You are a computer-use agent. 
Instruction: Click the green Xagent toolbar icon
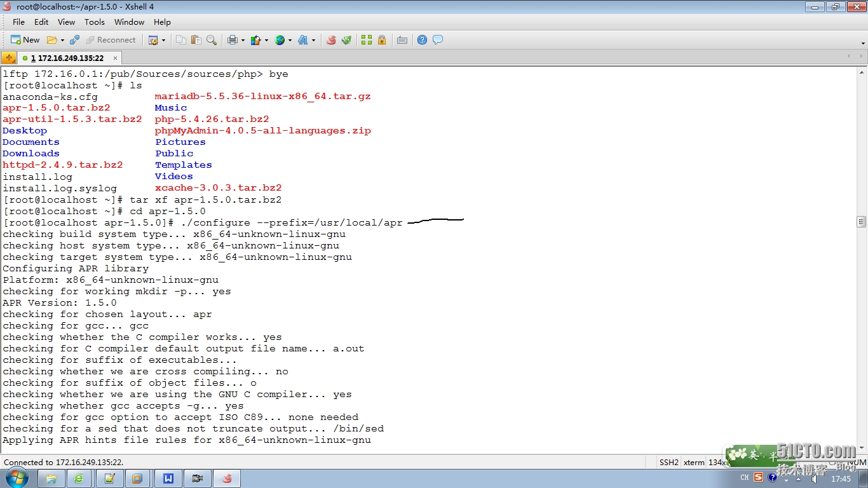point(346,40)
